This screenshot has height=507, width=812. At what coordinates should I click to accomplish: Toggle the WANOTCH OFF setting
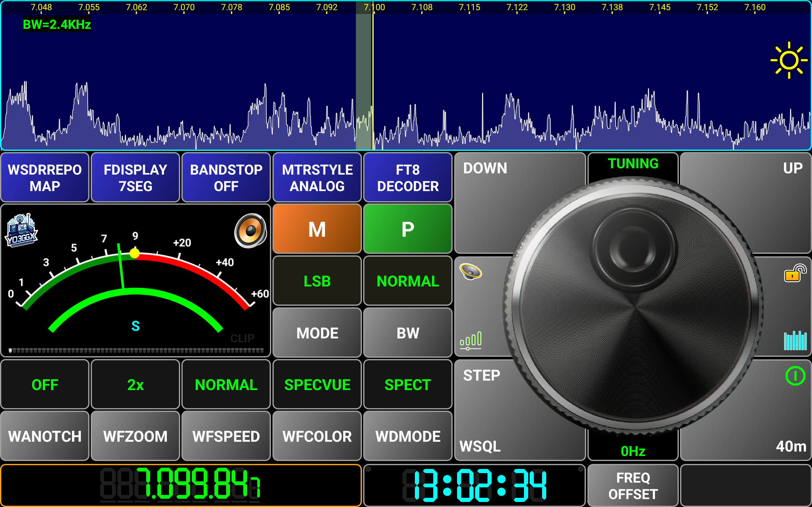click(x=45, y=385)
